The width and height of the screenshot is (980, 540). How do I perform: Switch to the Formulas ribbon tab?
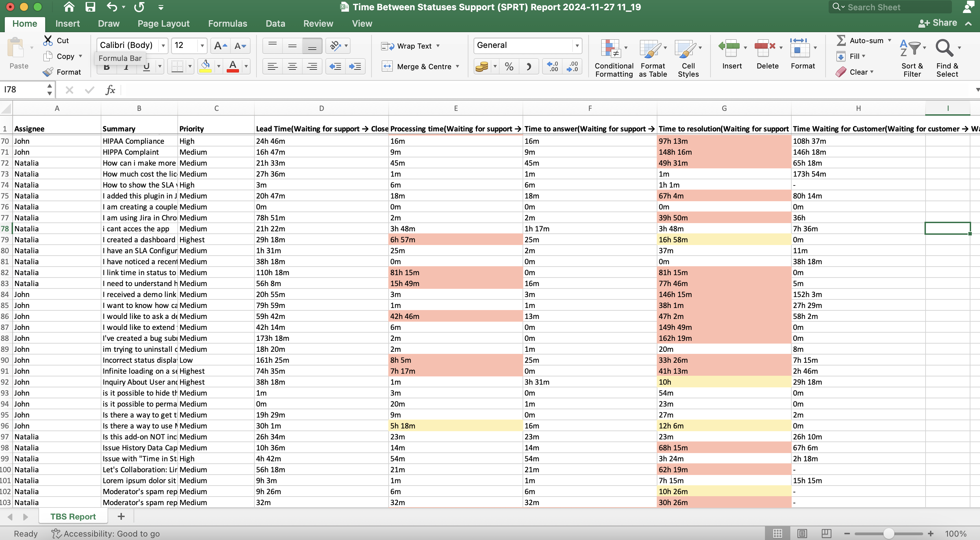227,23
